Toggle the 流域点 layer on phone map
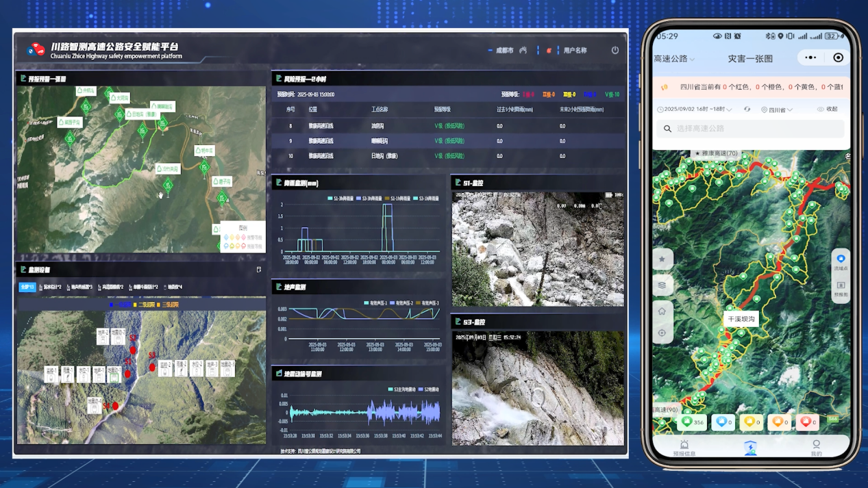This screenshot has height=488, width=868. (841, 262)
